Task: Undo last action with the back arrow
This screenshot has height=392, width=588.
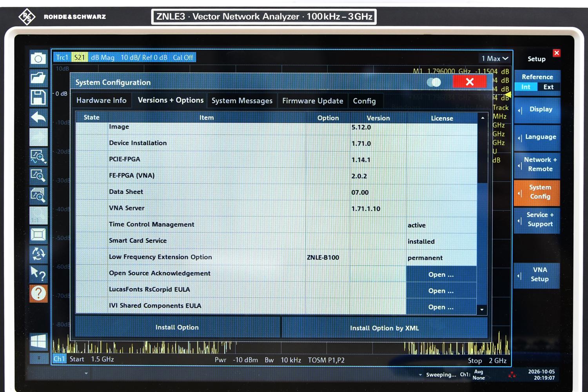Action: 38,117
